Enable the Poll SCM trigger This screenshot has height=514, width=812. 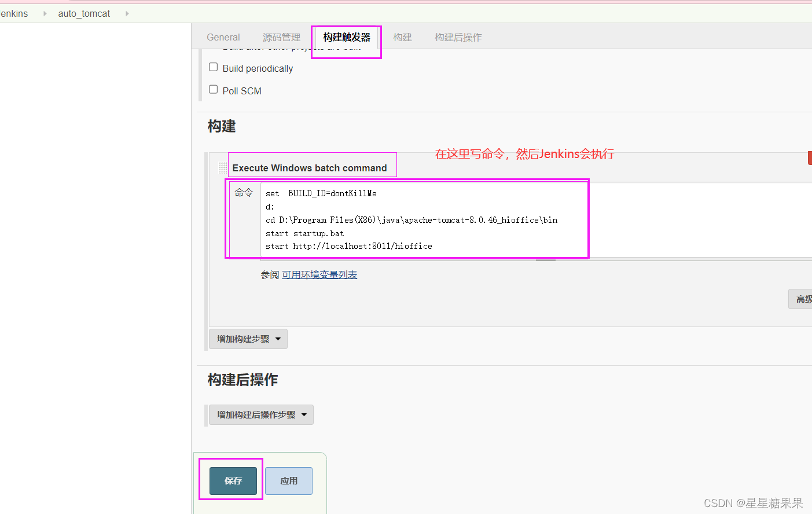(213, 89)
